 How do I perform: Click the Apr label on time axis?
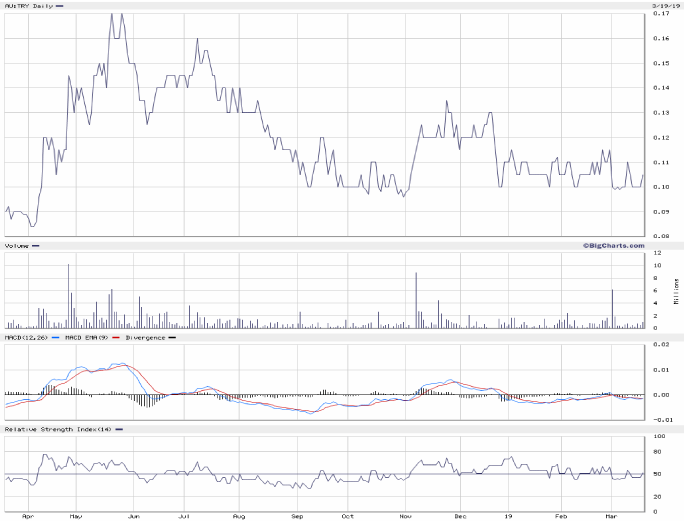point(27,517)
